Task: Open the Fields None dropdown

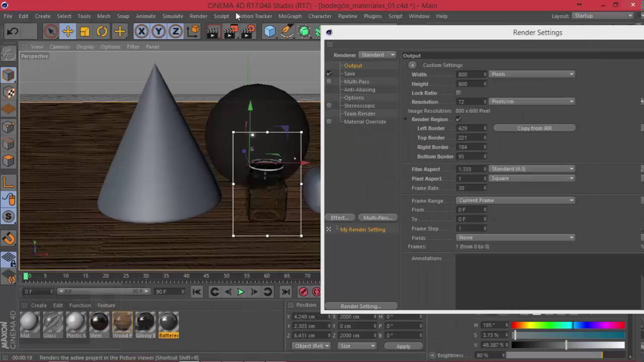Action: point(516,238)
